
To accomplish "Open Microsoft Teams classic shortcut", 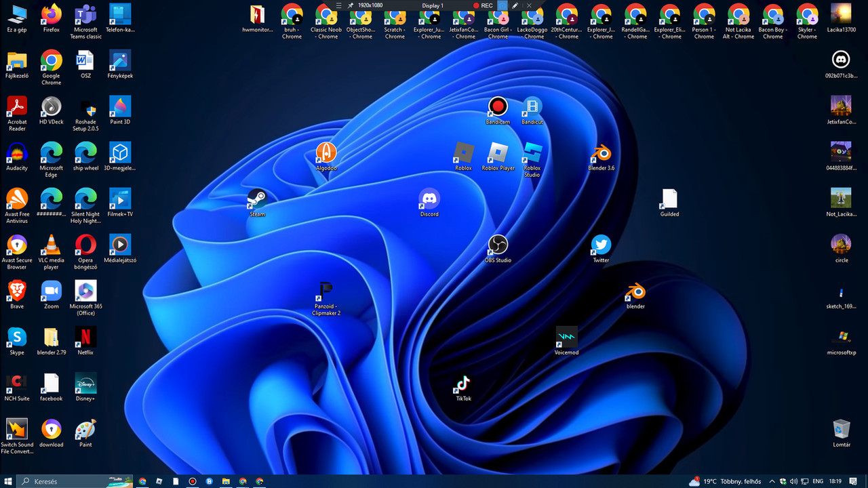I will click(85, 21).
